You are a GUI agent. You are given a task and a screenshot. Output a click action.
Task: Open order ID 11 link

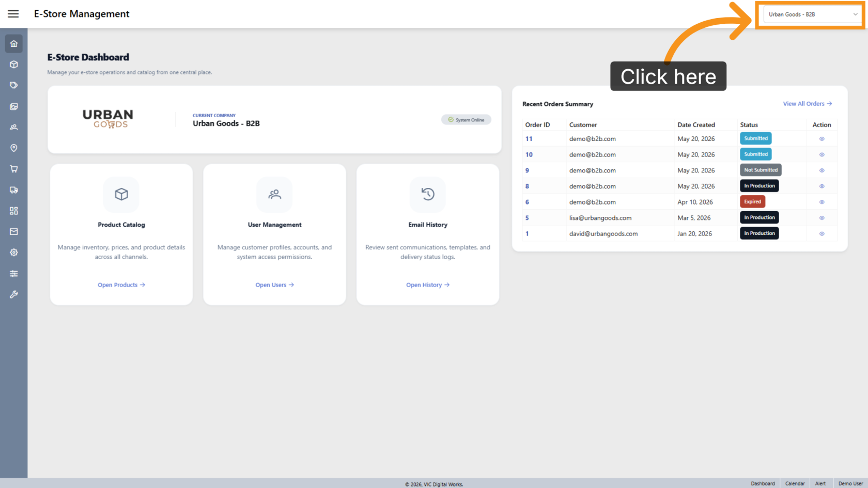click(x=529, y=139)
